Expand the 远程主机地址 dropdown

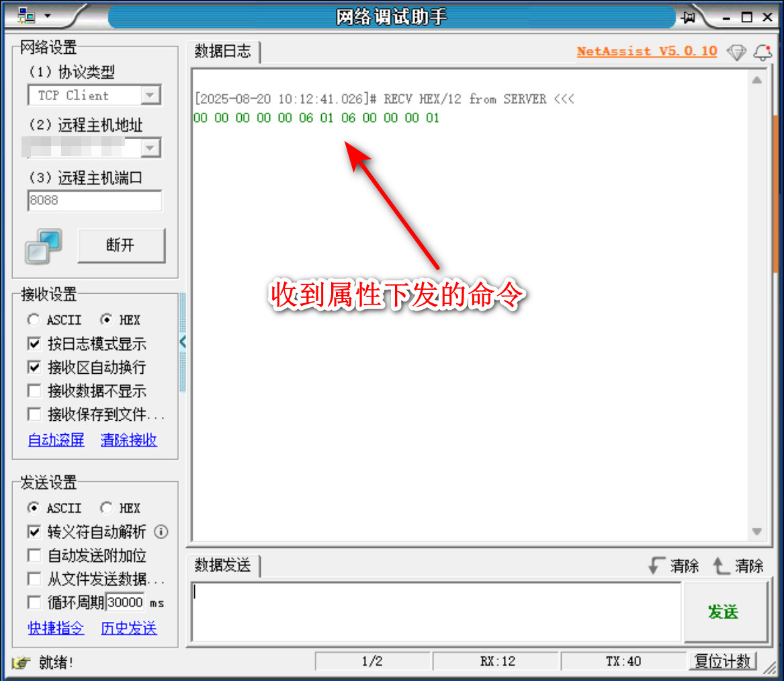pos(150,147)
